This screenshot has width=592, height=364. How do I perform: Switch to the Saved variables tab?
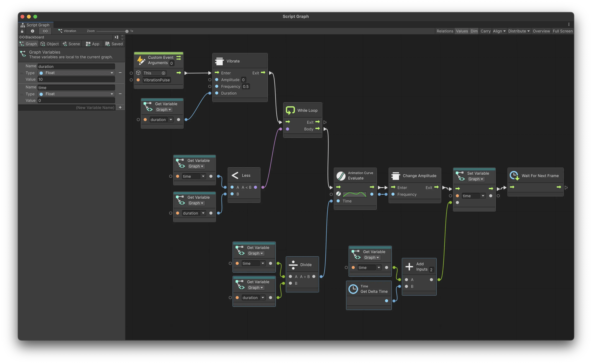coord(114,44)
